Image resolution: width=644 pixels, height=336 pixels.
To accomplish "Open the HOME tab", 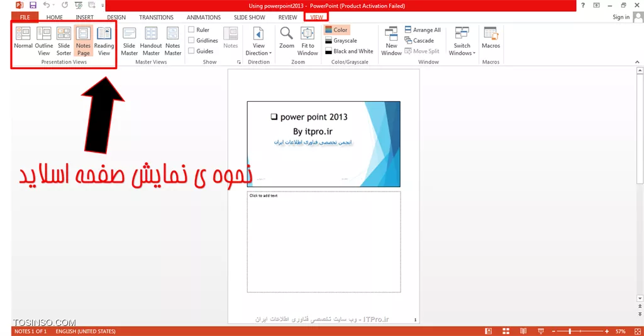I will pos(55,17).
